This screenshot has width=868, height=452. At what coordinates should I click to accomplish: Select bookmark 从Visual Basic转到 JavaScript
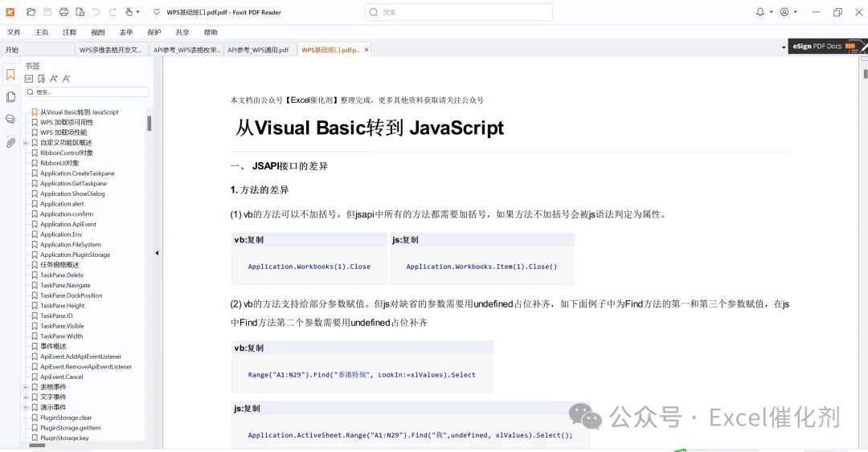(79, 112)
